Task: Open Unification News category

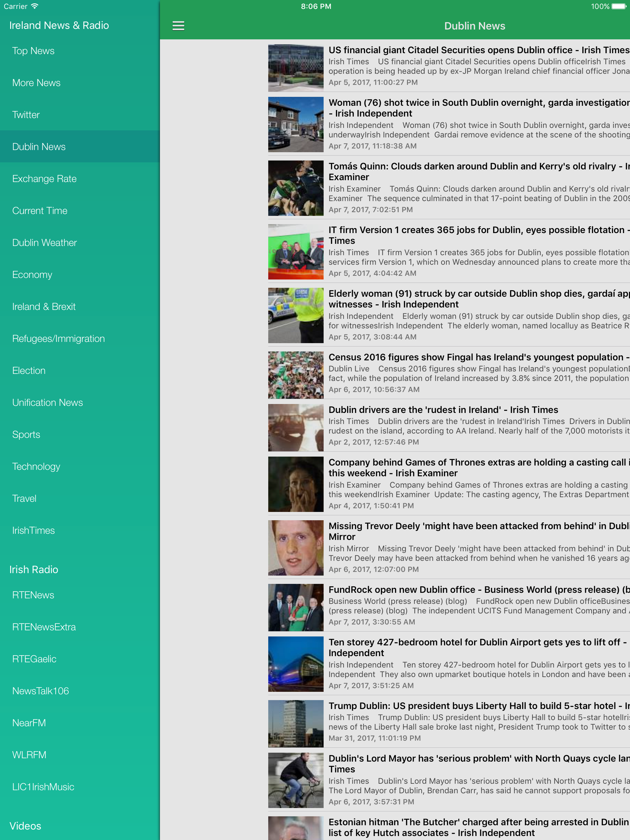Action: coord(80,402)
